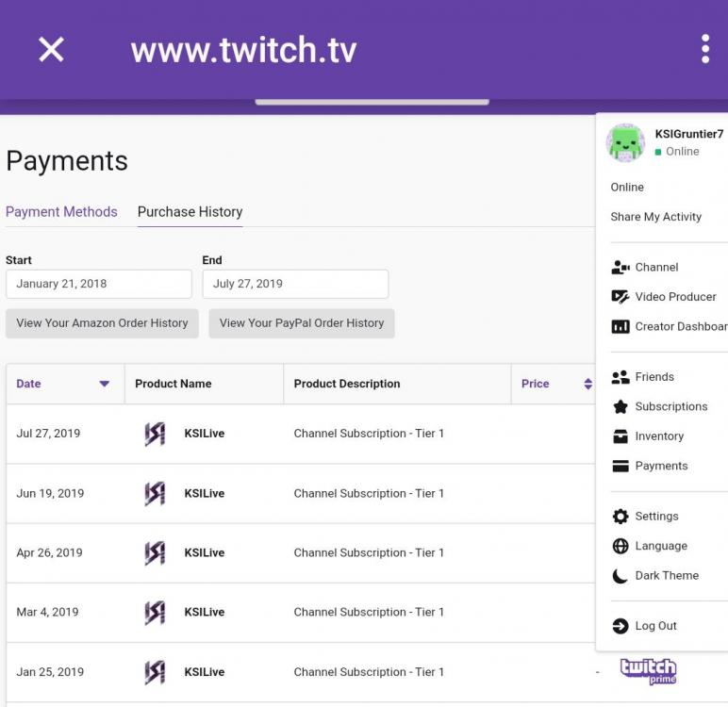Open Settings from the user menu

656,517
